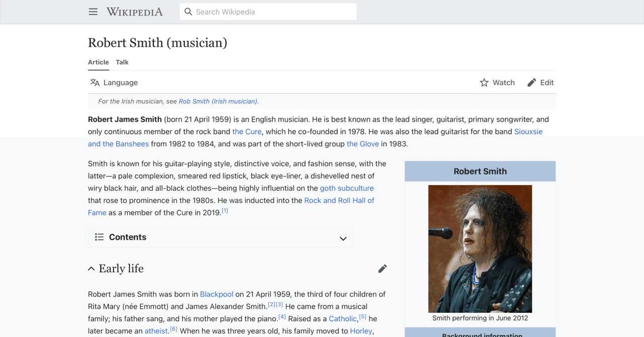644x337 pixels.
Task: Expand the Contents dropdown chevron
Action: coord(343,238)
